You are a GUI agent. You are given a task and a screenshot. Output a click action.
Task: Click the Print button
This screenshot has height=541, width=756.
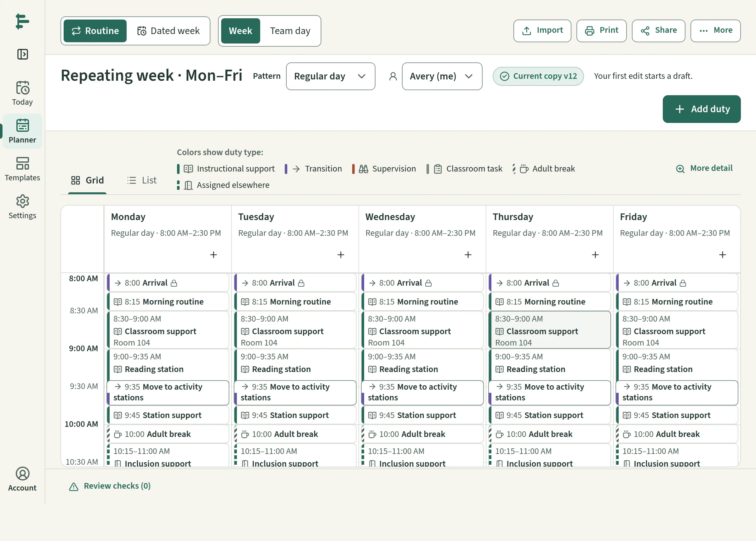(601, 31)
